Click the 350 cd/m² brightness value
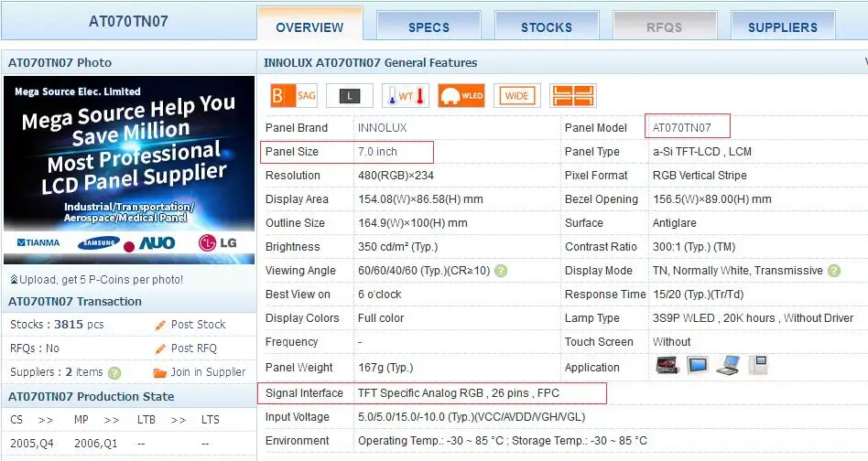This screenshot has height=461, width=868. [x=398, y=247]
